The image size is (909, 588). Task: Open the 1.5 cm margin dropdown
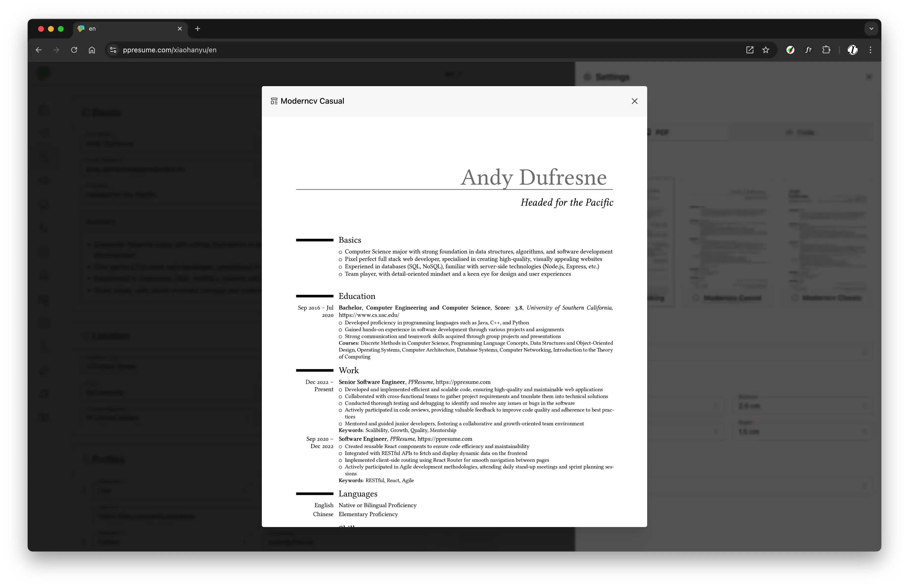coord(803,431)
